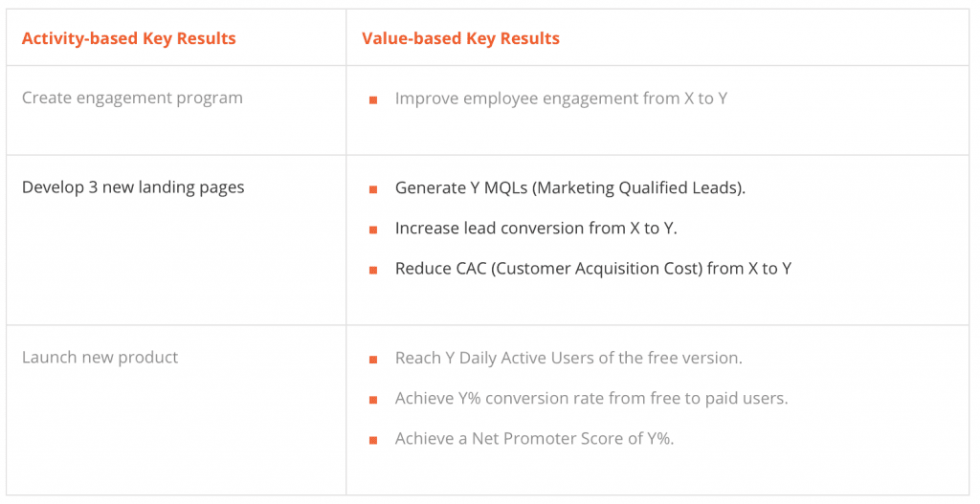Image resolution: width=980 pixels, height=504 pixels.
Task: Select Reach Y Daily Active Users line
Action: pyautogui.click(x=568, y=358)
